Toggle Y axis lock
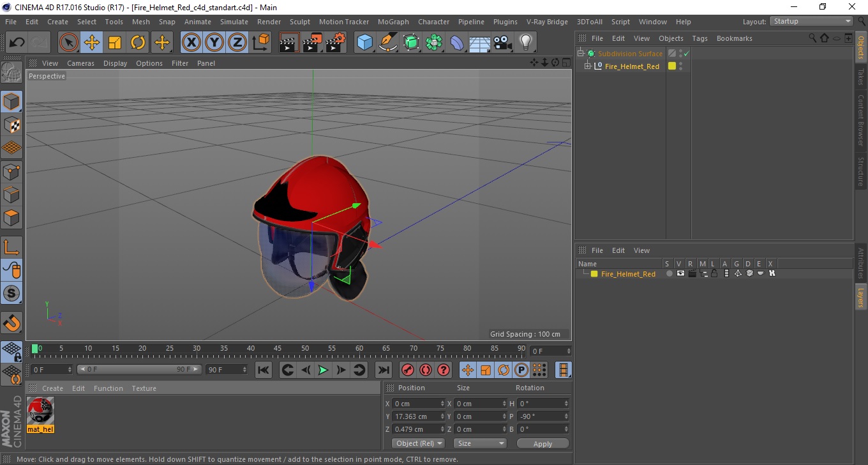The height and width of the screenshot is (465, 868). click(214, 43)
